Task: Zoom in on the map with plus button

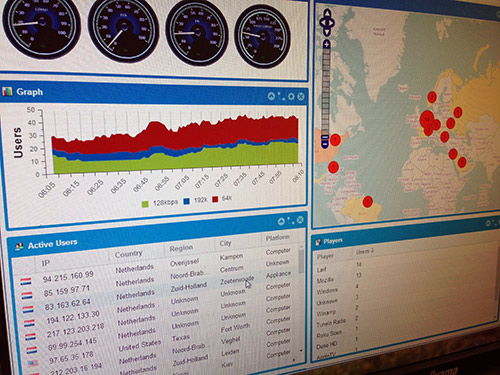Action: tap(327, 44)
